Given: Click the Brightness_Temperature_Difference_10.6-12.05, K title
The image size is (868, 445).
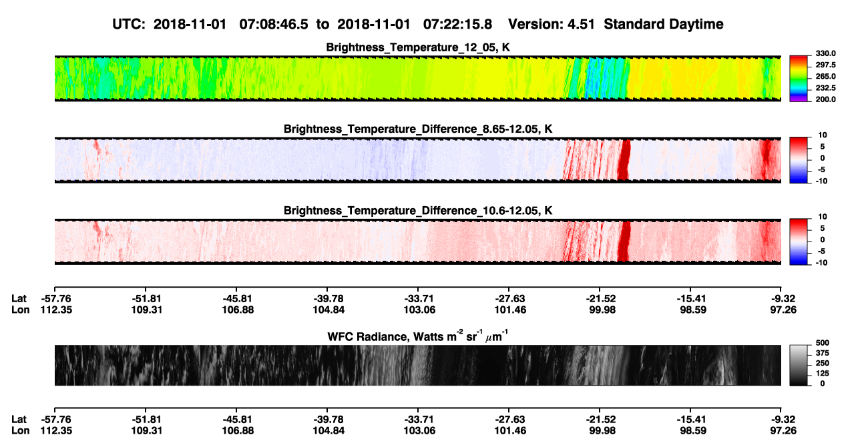Looking at the screenshot, I should pyautogui.click(x=418, y=211).
